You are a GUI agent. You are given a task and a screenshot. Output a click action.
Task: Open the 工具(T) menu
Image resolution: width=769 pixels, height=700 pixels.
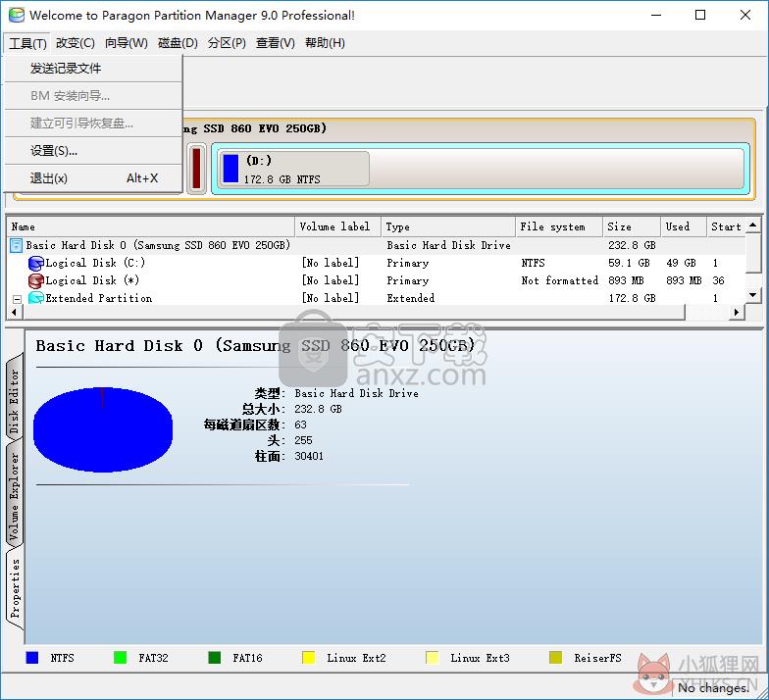point(27,43)
